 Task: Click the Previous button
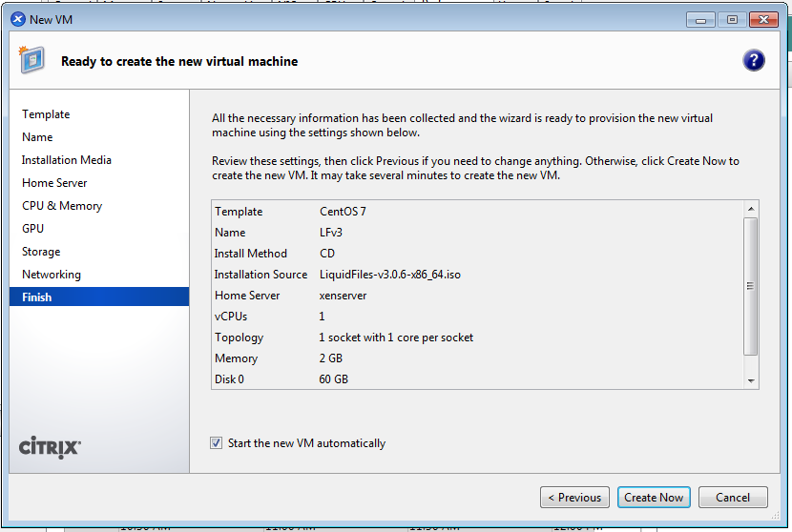coord(574,497)
